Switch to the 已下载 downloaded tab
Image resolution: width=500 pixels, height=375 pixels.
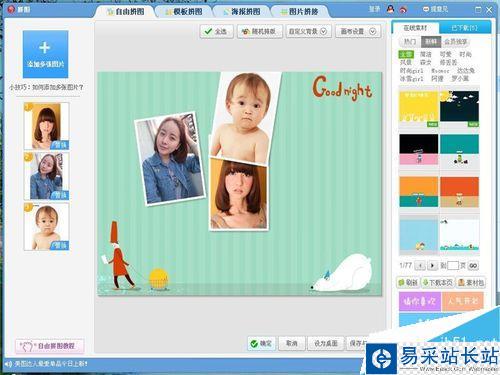point(465,28)
